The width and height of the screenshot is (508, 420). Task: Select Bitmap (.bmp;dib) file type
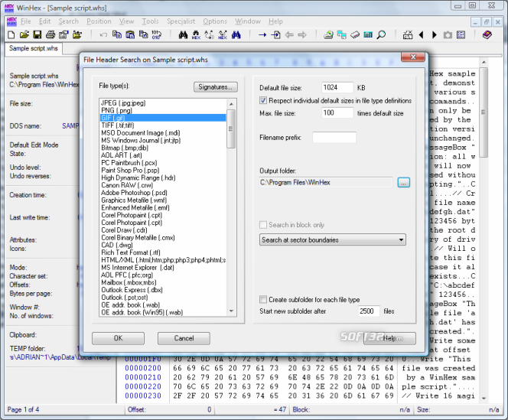(163, 148)
